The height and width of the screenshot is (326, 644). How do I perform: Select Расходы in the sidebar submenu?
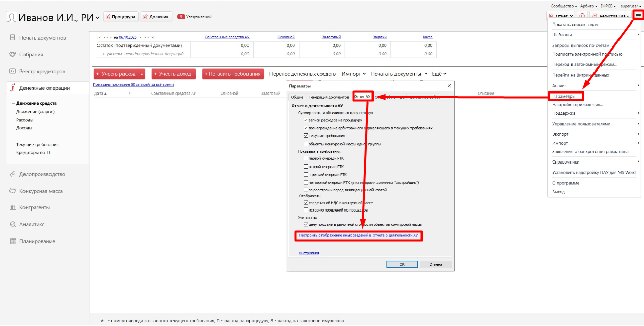tap(24, 120)
